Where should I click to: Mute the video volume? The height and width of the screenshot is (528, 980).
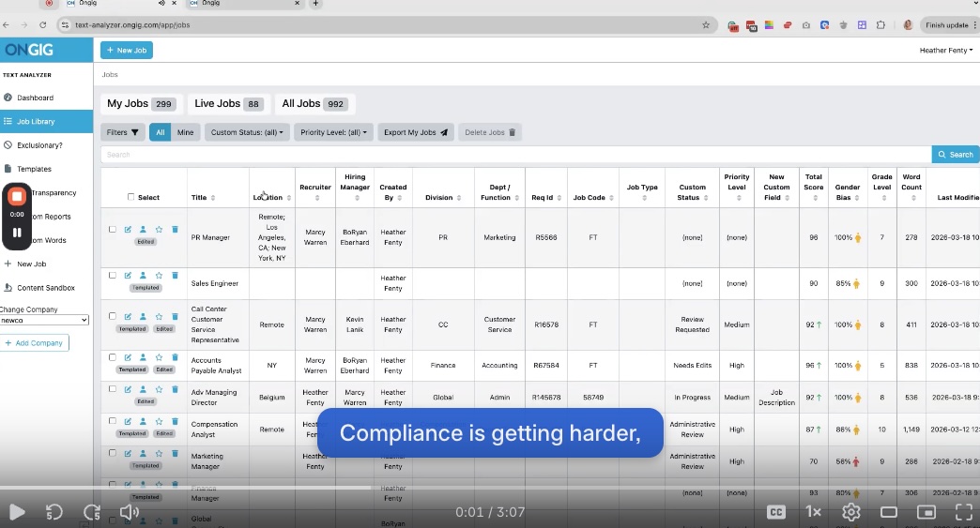point(130,512)
